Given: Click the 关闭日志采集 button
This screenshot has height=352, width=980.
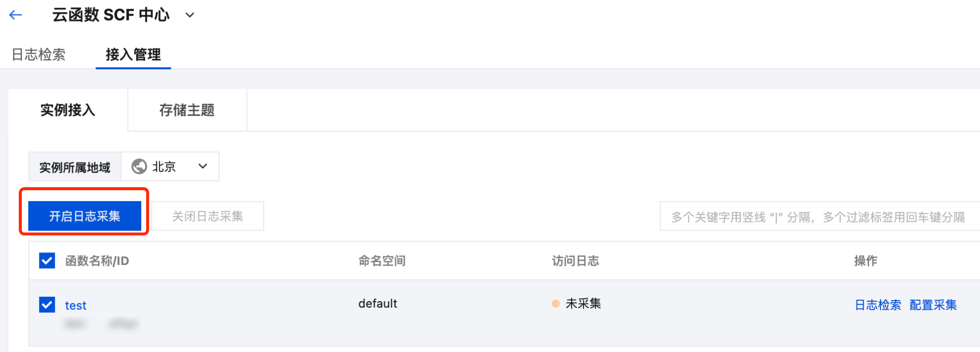Looking at the screenshot, I should click(207, 216).
